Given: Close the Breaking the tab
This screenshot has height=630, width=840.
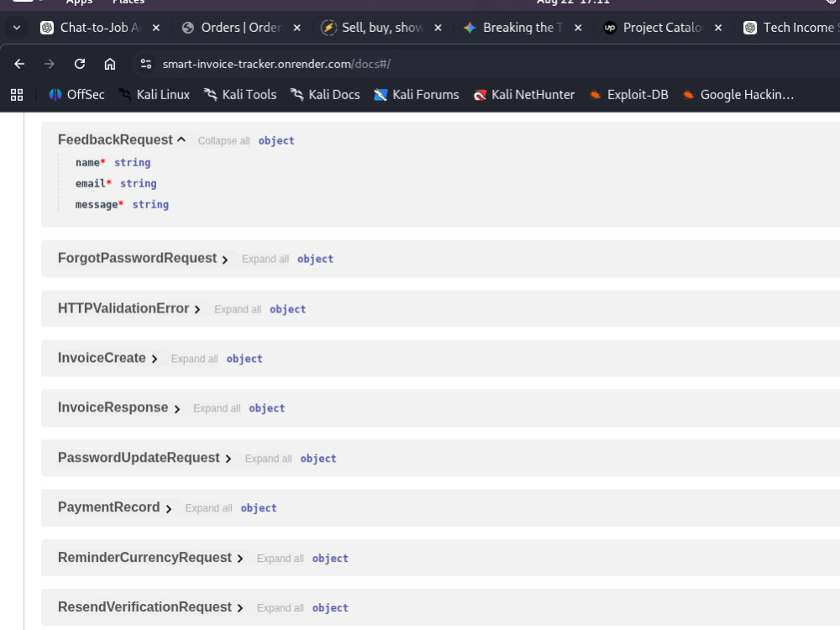Looking at the screenshot, I should pos(578,28).
